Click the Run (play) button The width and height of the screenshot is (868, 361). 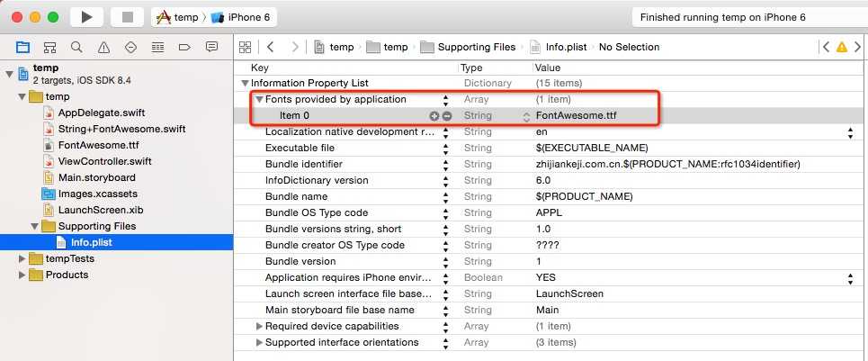click(86, 17)
